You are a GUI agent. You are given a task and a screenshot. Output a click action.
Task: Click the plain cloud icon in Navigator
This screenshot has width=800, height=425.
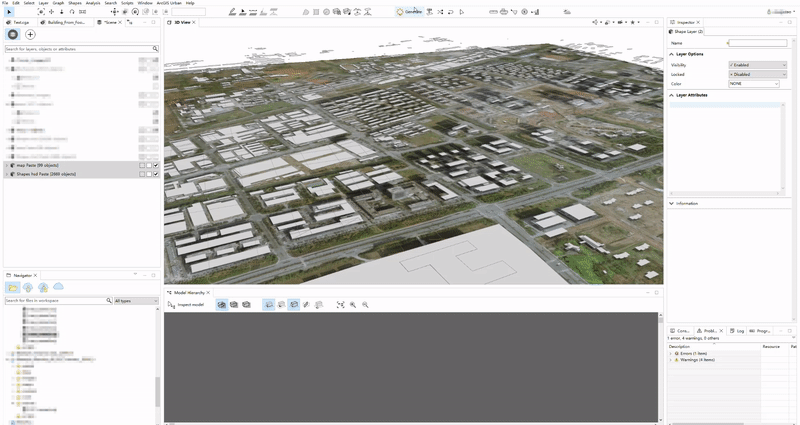pos(58,287)
